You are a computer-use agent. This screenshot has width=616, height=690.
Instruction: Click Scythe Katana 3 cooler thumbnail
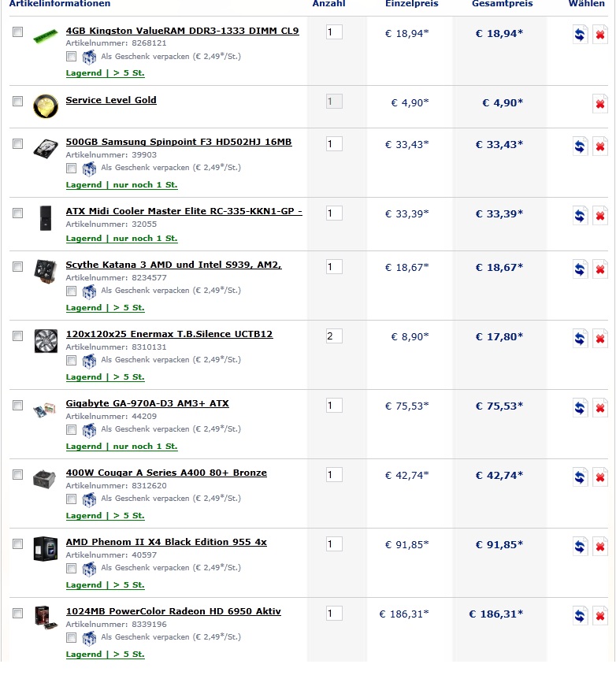(46, 271)
